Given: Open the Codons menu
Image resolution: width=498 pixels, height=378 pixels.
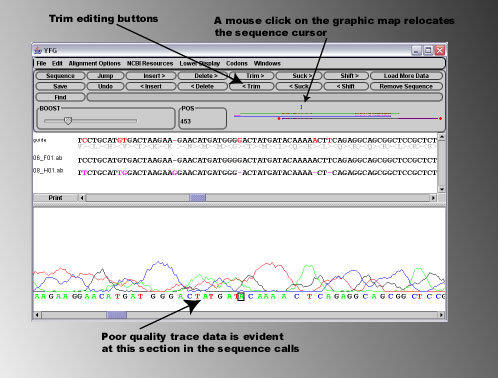Looking at the screenshot, I should point(237,63).
